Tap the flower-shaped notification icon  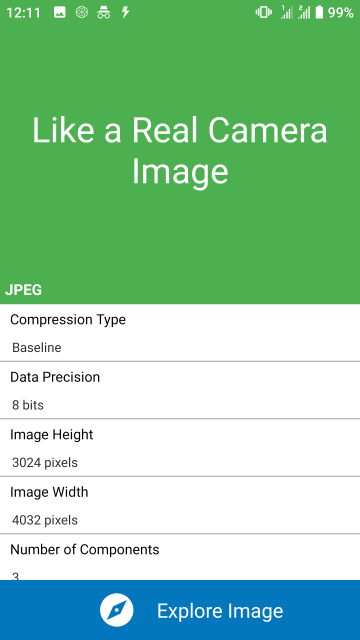click(82, 13)
